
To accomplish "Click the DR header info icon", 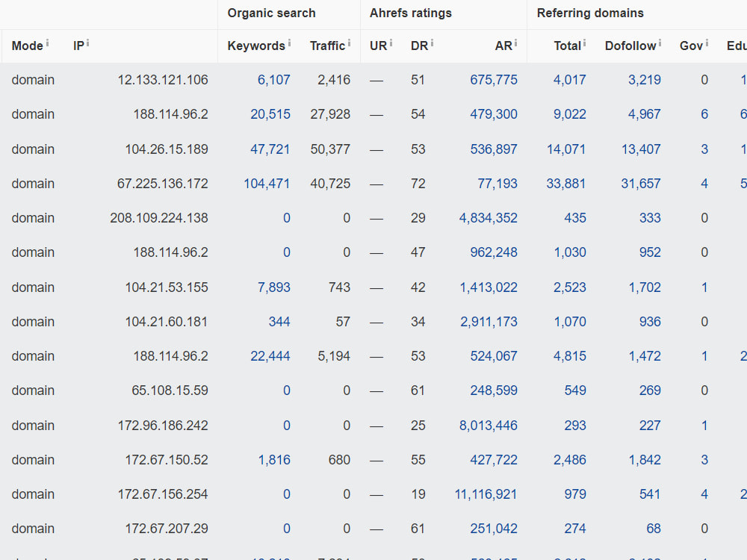I will click(x=432, y=43).
